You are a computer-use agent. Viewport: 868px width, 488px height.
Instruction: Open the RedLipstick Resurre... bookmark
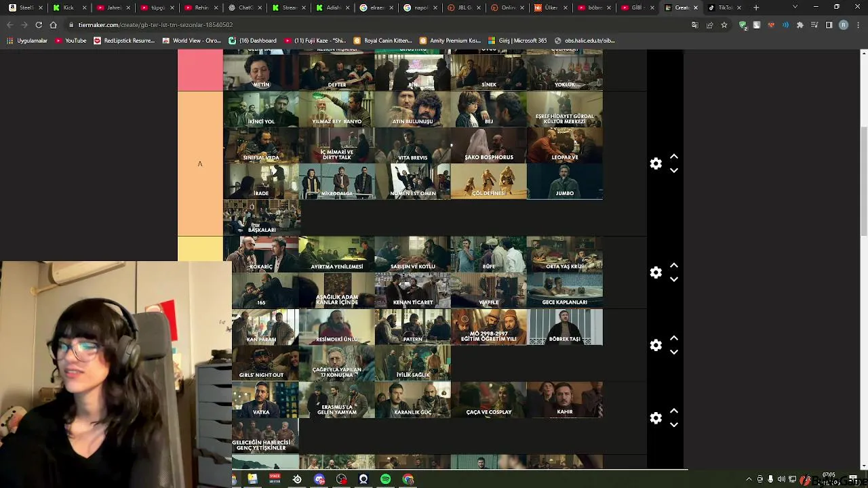pos(124,41)
